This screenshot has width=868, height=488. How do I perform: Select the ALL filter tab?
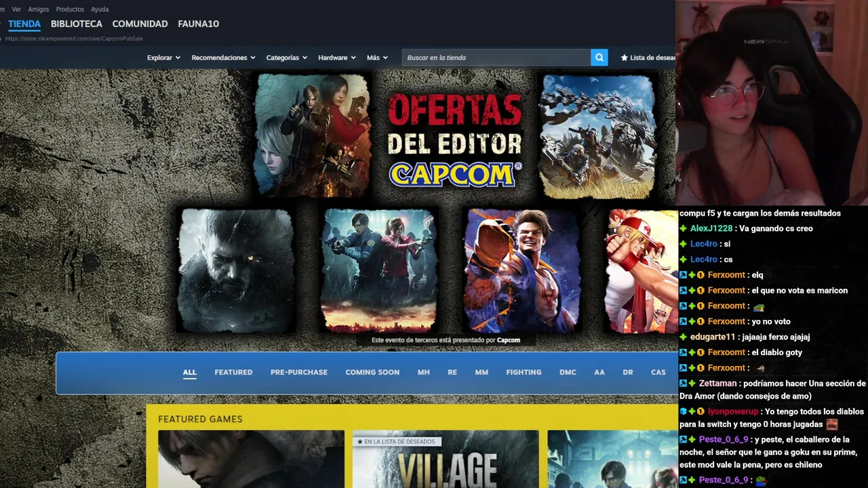pyautogui.click(x=189, y=372)
